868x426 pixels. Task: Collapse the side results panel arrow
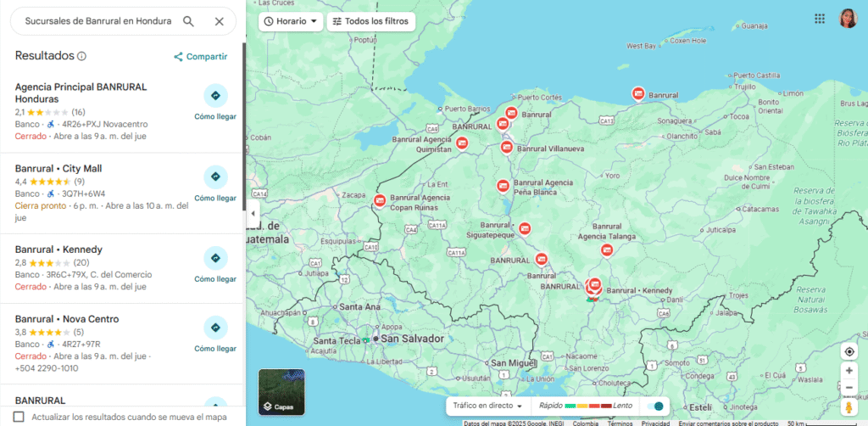coord(253,213)
